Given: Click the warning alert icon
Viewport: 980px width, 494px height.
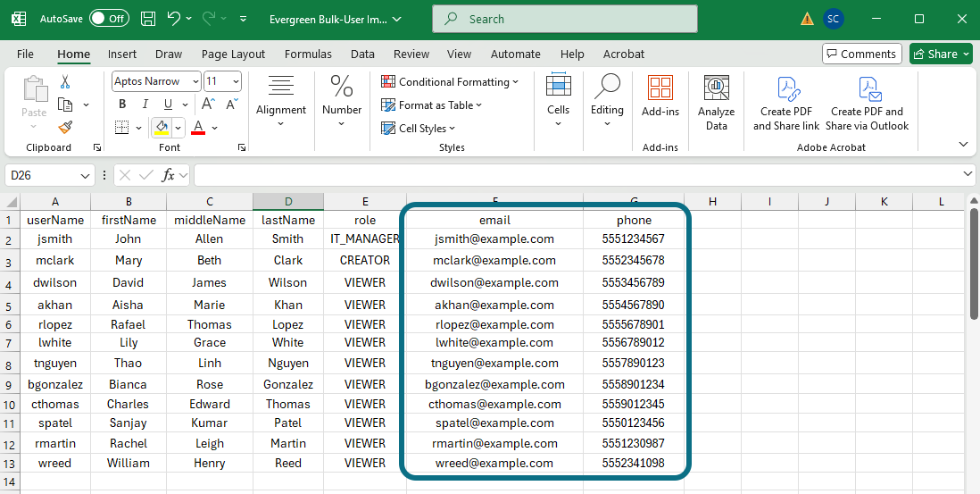Looking at the screenshot, I should coord(807,19).
